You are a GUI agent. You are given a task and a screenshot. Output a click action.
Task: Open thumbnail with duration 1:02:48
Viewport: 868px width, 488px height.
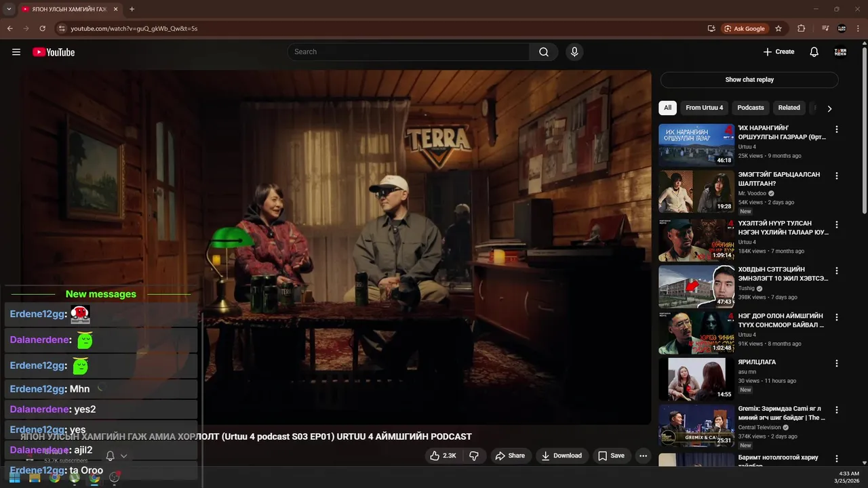click(696, 333)
